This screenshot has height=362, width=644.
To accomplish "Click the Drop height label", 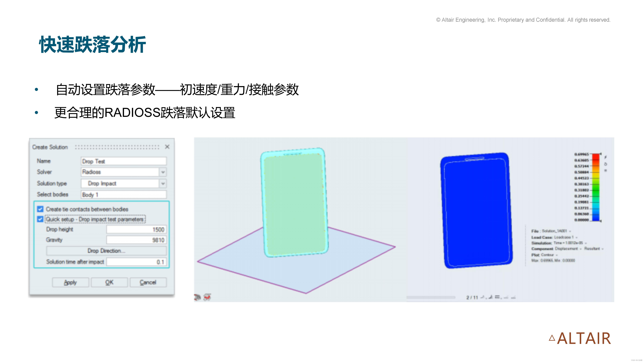I will click(59, 229).
